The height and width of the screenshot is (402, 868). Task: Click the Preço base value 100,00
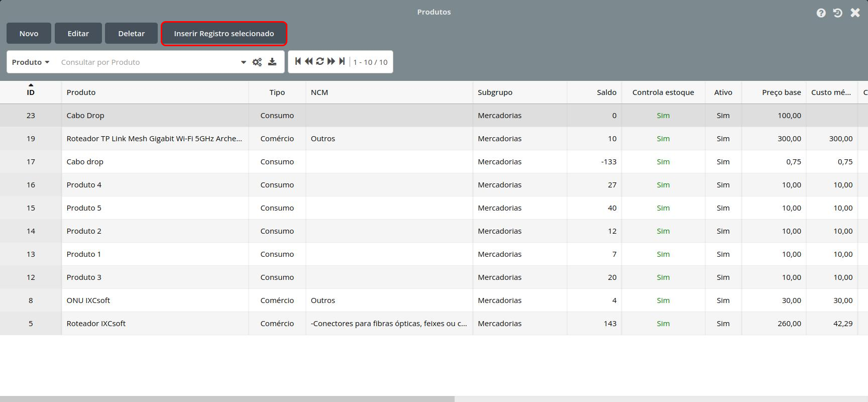pos(789,116)
